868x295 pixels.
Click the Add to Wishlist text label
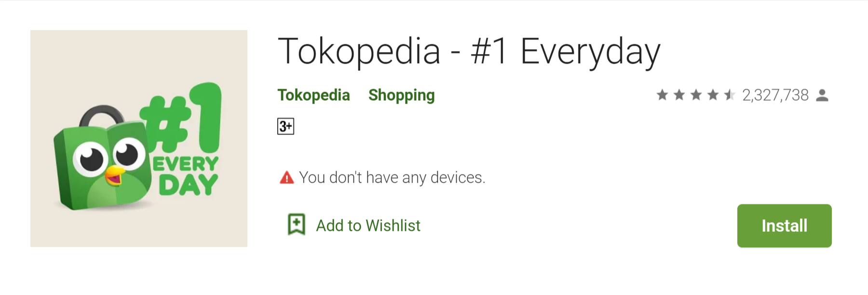coord(367,225)
